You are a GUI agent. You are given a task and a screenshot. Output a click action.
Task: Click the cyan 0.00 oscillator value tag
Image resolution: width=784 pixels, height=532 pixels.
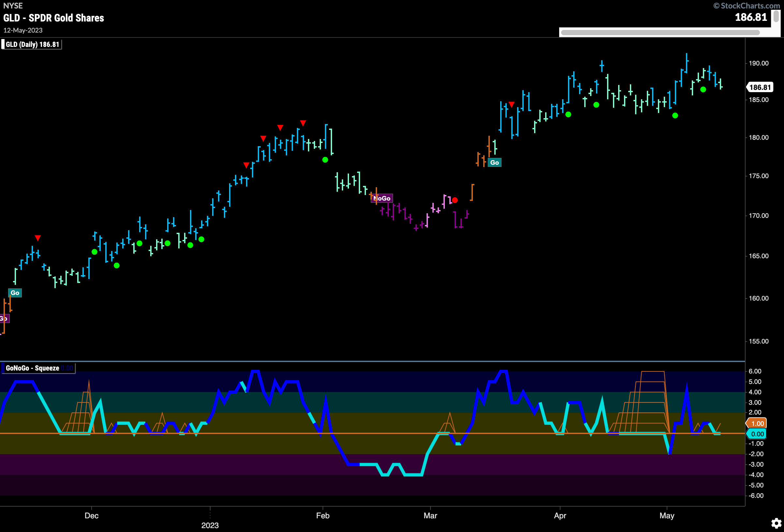(757, 434)
